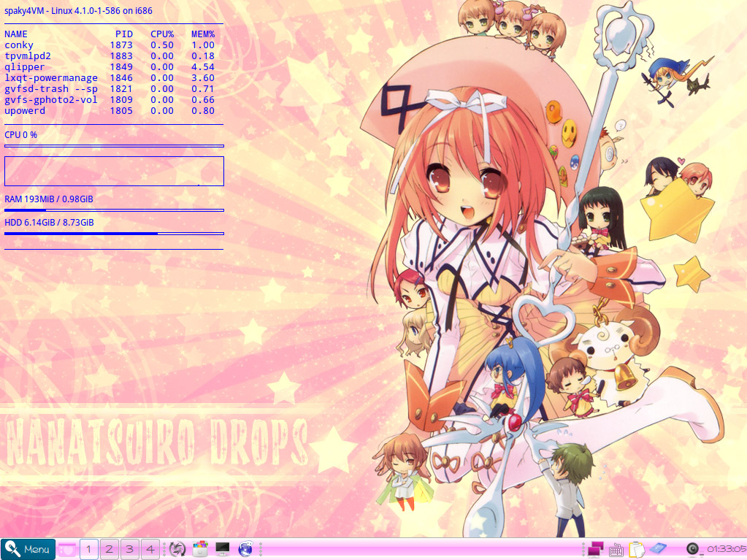Click the MEM% column header
Viewport: 747px width, 560px height.
[x=203, y=34]
